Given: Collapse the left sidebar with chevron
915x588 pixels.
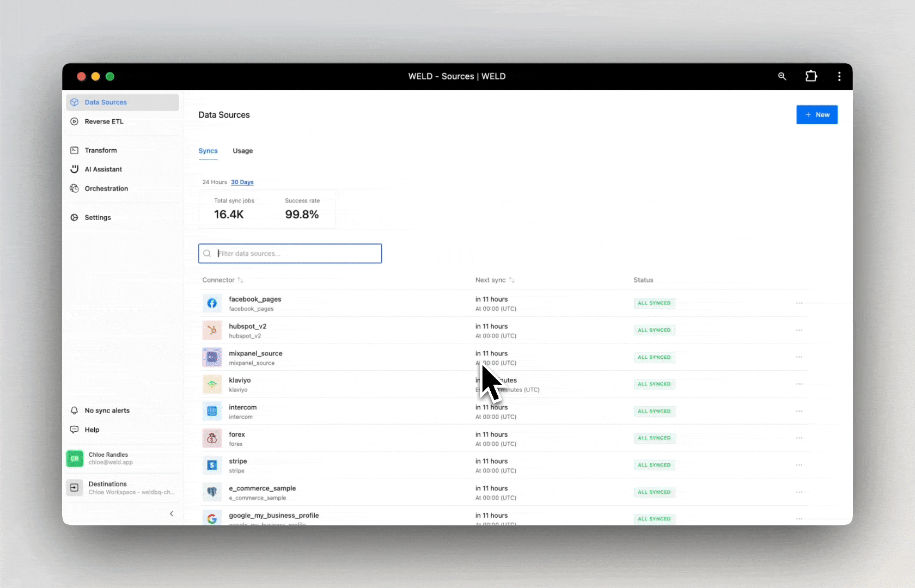Looking at the screenshot, I should 172,513.
